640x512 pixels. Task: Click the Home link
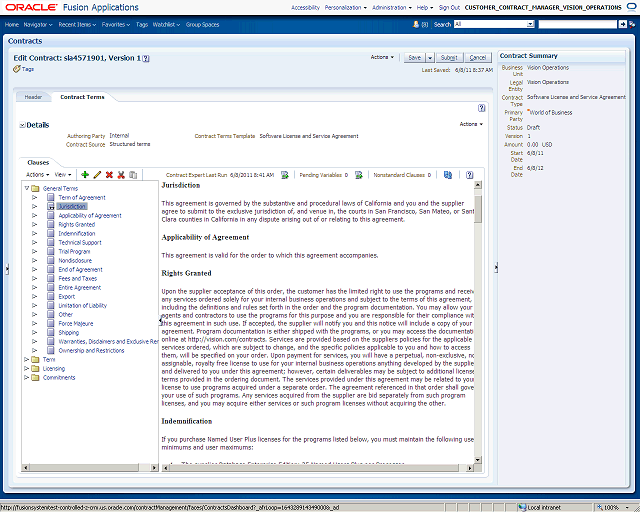click(x=12, y=24)
